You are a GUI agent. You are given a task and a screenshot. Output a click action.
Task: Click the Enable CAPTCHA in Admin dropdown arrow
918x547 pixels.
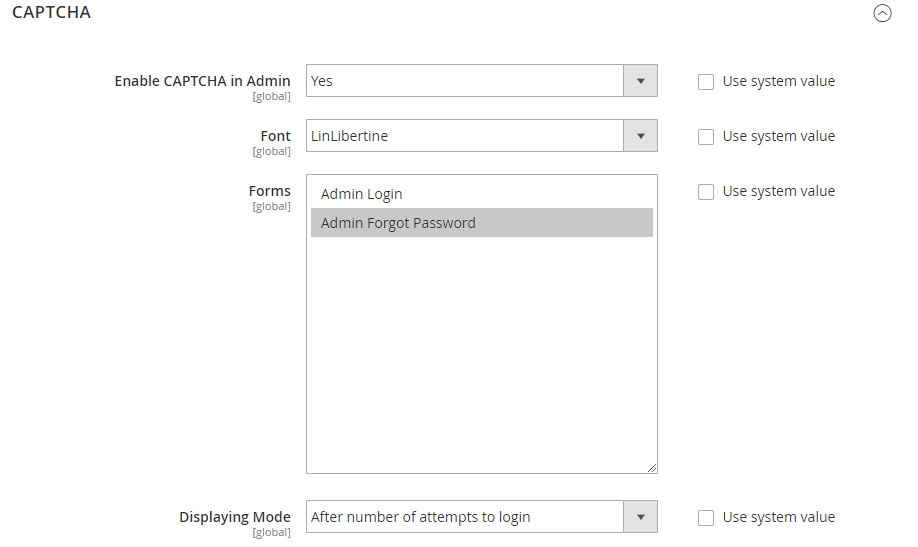pos(640,81)
